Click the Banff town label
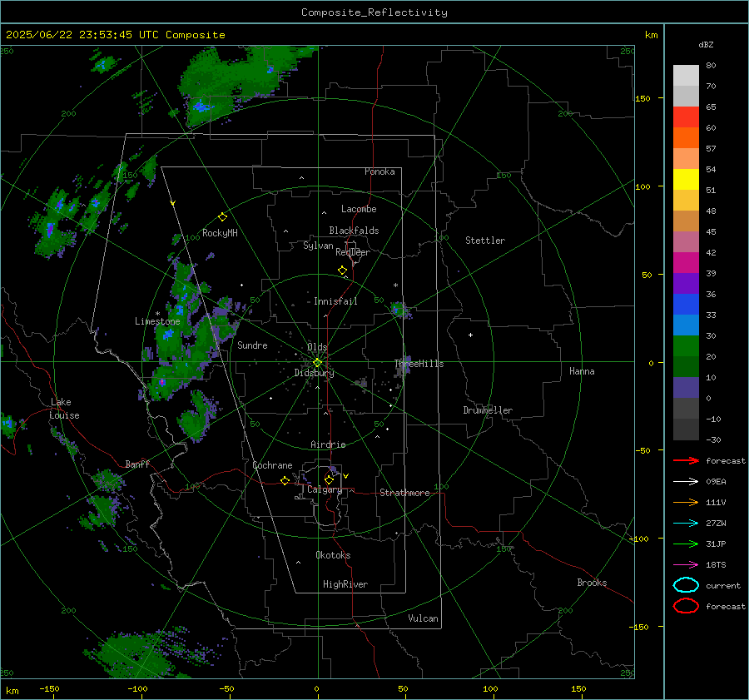The width and height of the screenshot is (749, 700). [x=137, y=464]
